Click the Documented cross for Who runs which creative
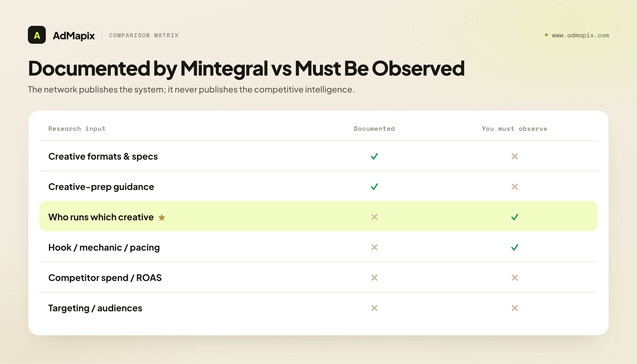Viewport: 637px width, 364px height. (374, 217)
